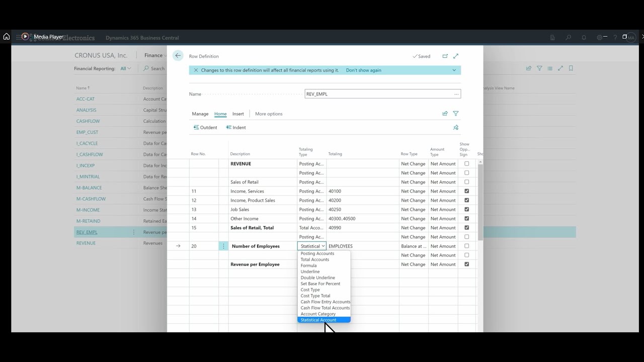
Task: Click the expand icon in the background list page
Action: 560,68
